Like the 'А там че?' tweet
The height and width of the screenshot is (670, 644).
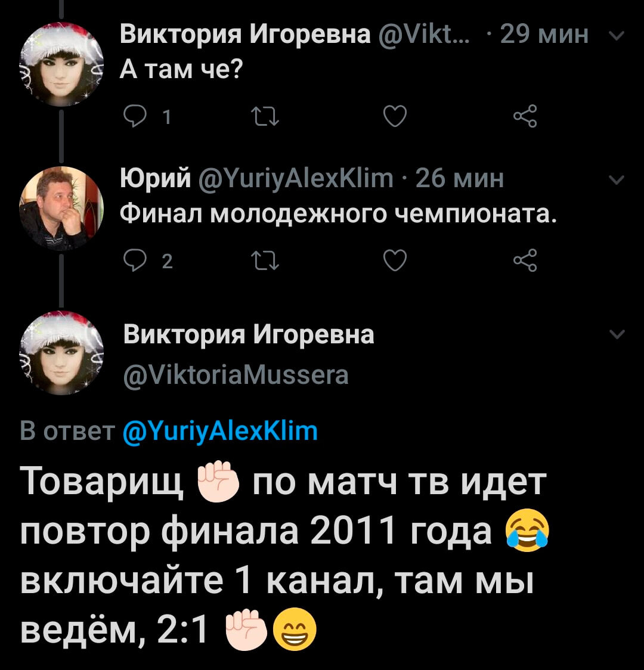coord(395,116)
